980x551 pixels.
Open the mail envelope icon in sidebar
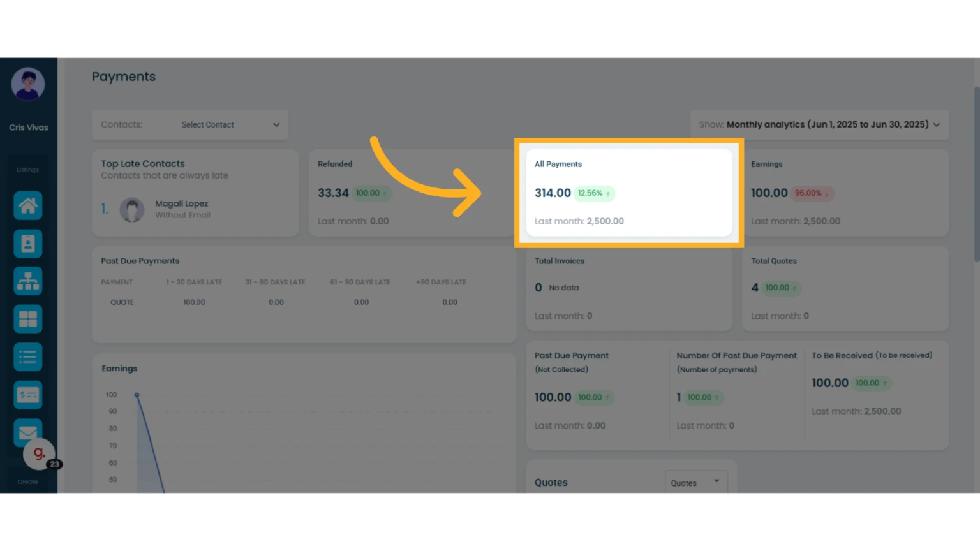point(28,432)
